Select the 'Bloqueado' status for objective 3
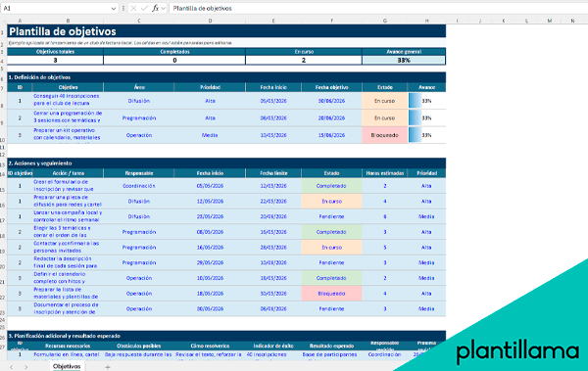This screenshot has width=588, height=371. (x=385, y=135)
